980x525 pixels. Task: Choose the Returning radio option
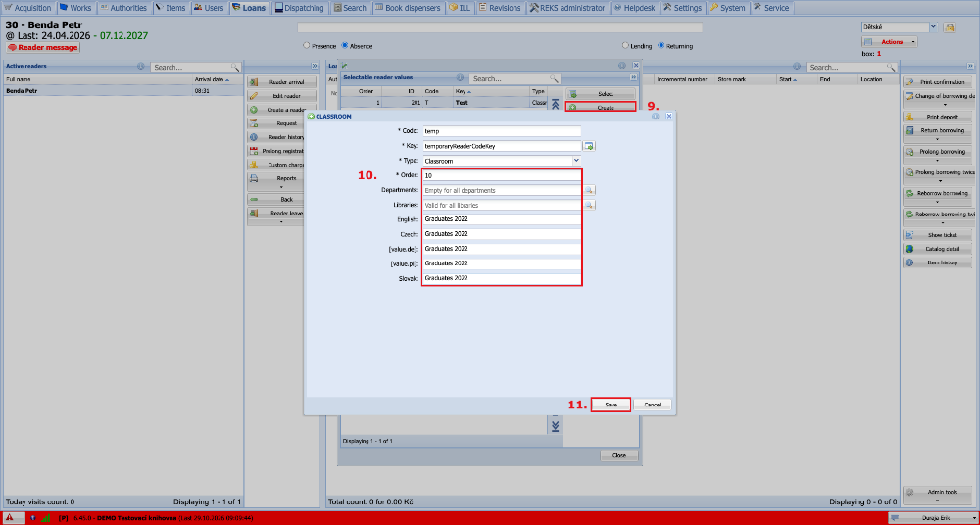click(x=661, y=46)
